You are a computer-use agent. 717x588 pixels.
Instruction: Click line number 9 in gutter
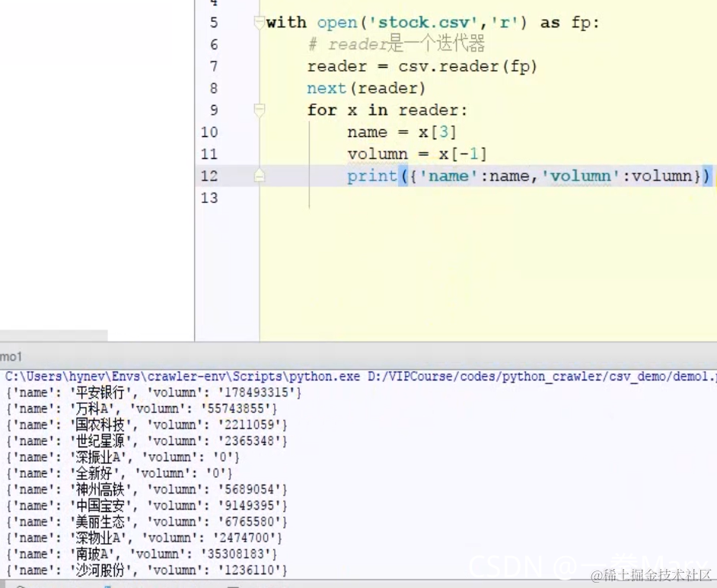coord(214,110)
